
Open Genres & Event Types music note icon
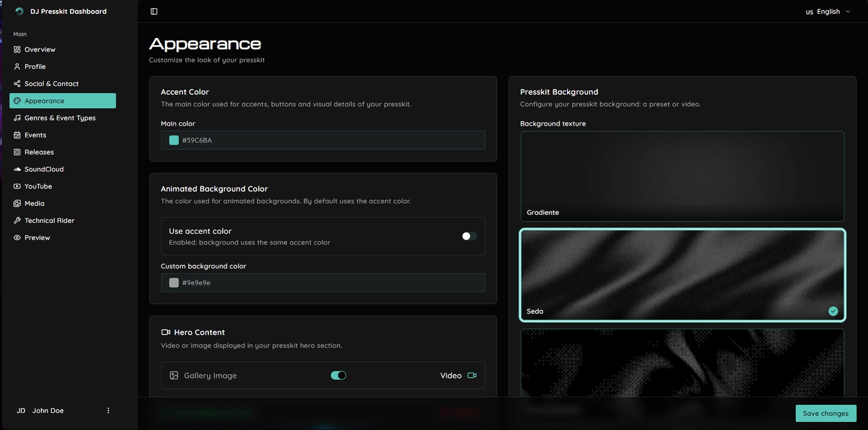point(17,118)
